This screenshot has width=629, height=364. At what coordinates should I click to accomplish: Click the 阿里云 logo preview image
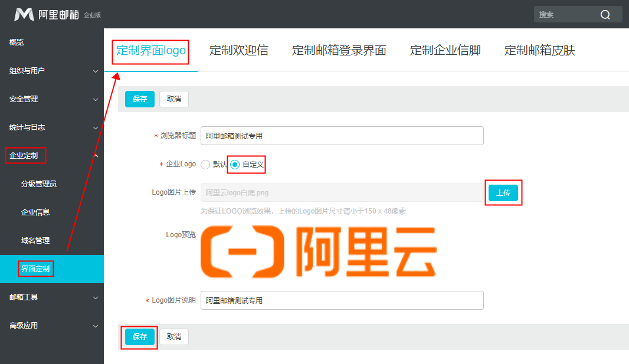tap(318, 252)
